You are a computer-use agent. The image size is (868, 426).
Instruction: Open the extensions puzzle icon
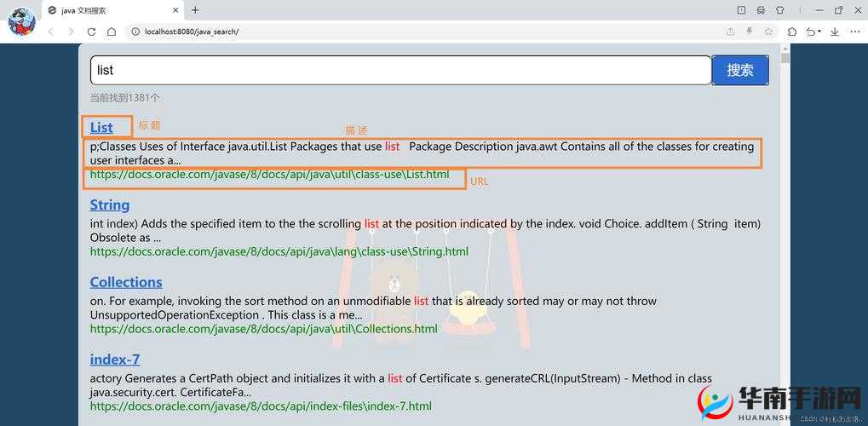(x=792, y=32)
